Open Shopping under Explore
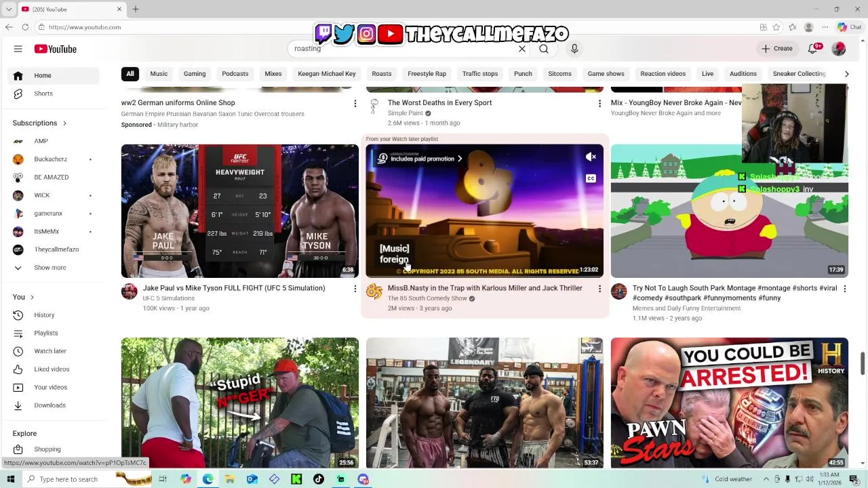Image resolution: width=868 pixels, height=488 pixels. [54, 449]
